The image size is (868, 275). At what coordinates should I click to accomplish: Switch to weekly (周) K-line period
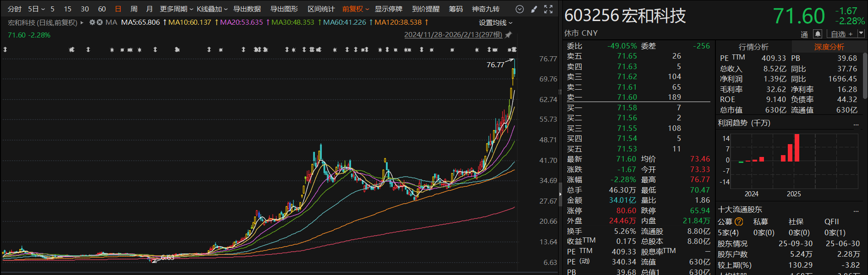click(134, 9)
